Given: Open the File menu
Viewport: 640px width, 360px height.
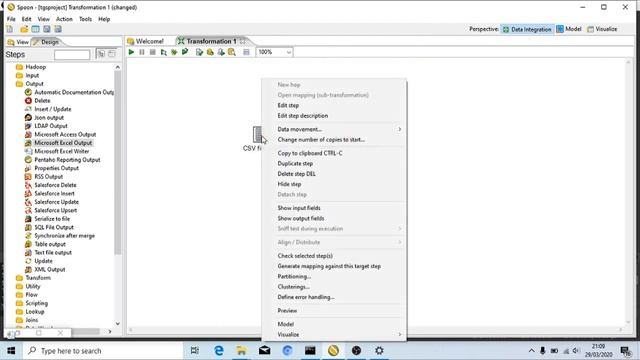Looking at the screenshot, I should [x=11, y=19].
